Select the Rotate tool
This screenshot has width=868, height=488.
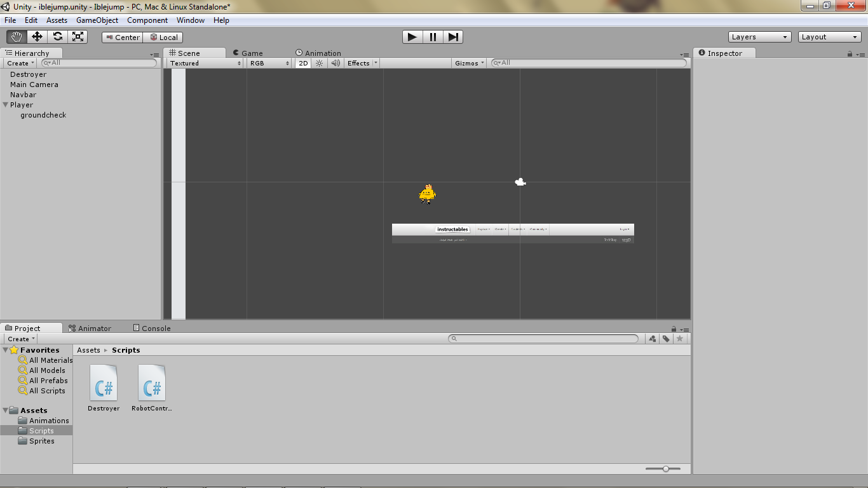[x=57, y=36]
